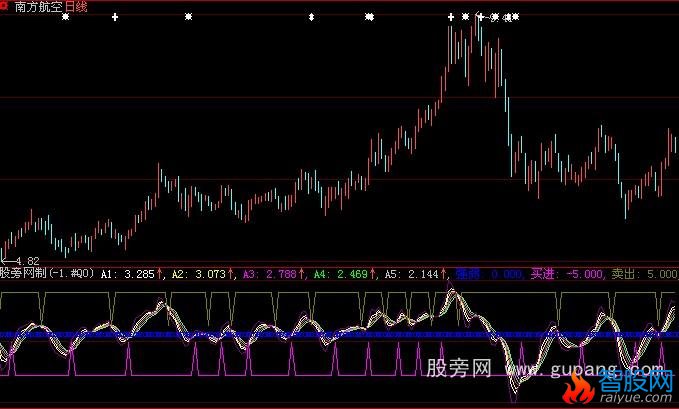Open the first asterisk info marker in the top row
Image resolution: width=679 pixels, height=409 pixels.
(65, 17)
